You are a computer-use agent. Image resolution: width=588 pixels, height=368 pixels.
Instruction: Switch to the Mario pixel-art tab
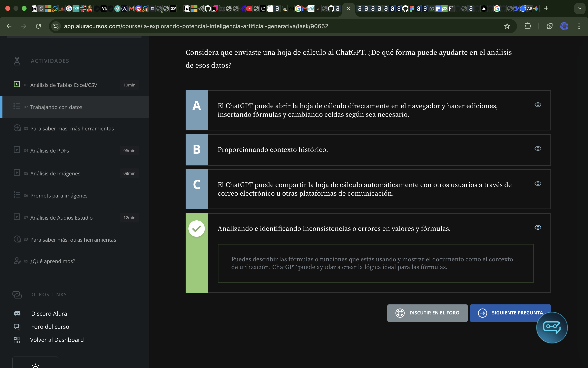(x=90, y=9)
